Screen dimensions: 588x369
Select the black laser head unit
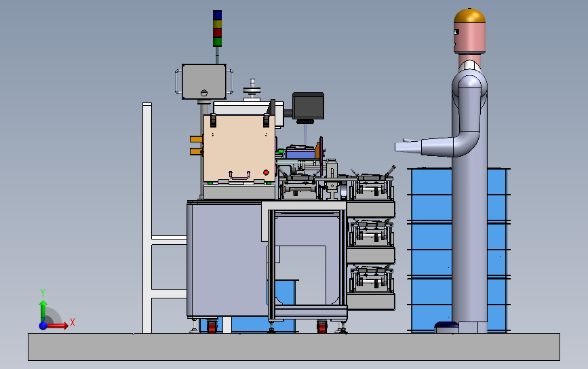[308, 106]
